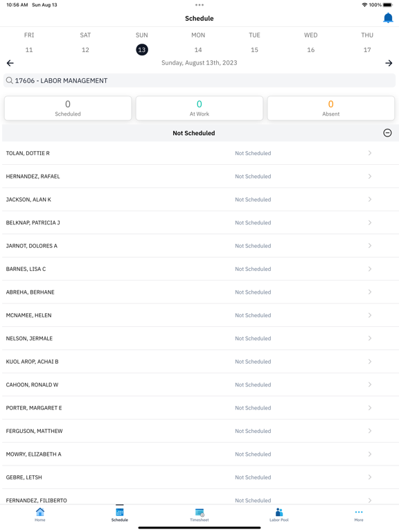This screenshot has height=532, width=399.
Task: Open chevron for NELSON, JERMALE
Action: 370,338
